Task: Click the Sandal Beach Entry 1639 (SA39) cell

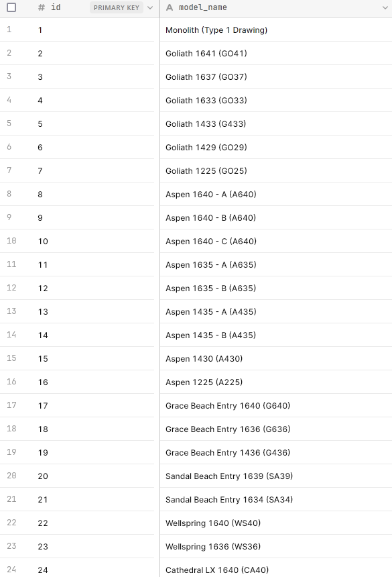Action: coord(276,476)
